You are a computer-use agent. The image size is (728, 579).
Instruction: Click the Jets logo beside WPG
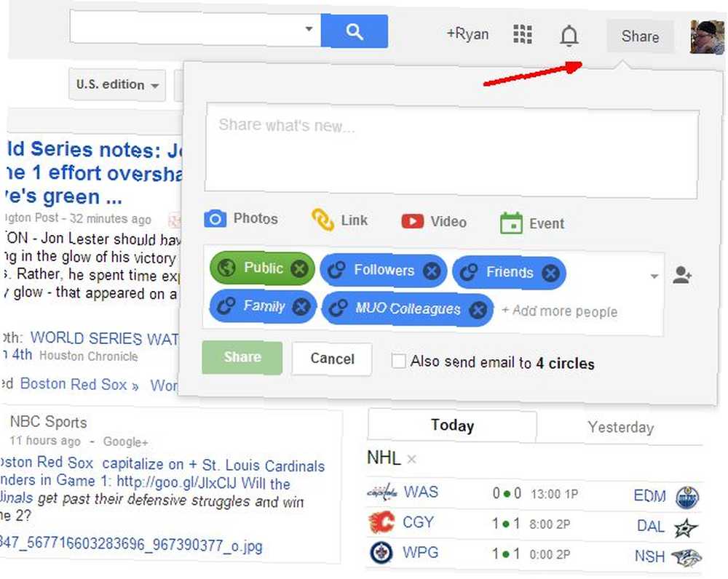click(x=381, y=553)
